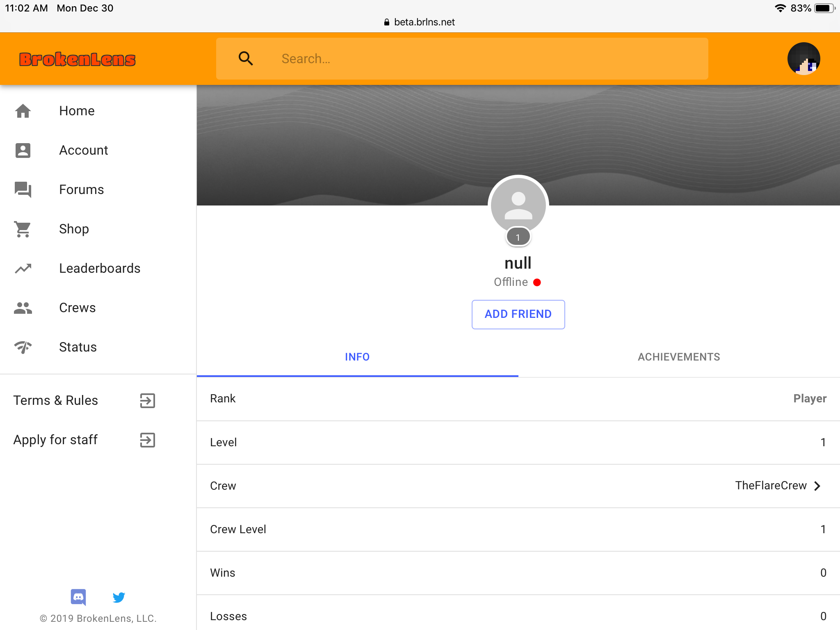
Task: Click the ADD FRIEND button
Action: coord(518,314)
